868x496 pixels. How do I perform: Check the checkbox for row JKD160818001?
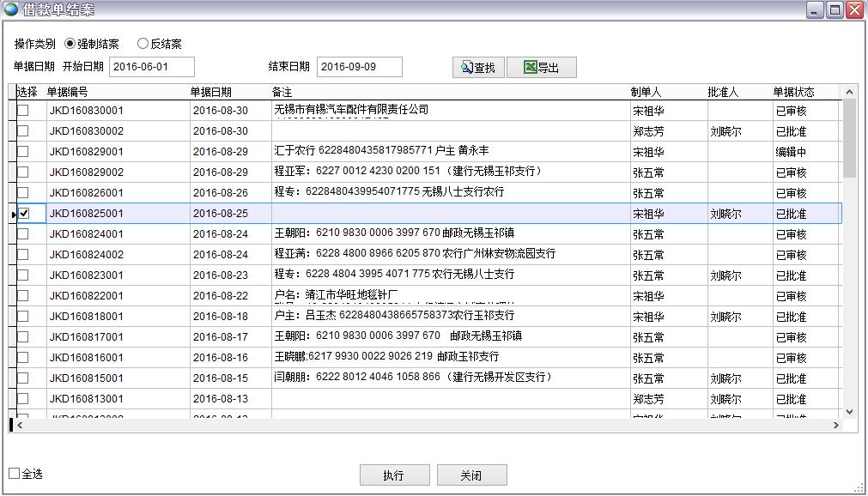click(25, 318)
